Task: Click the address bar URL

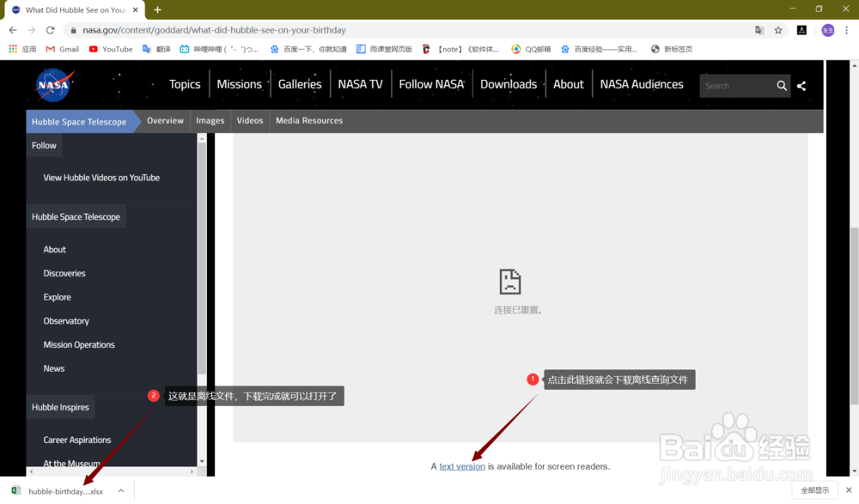Action: coord(214,30)
